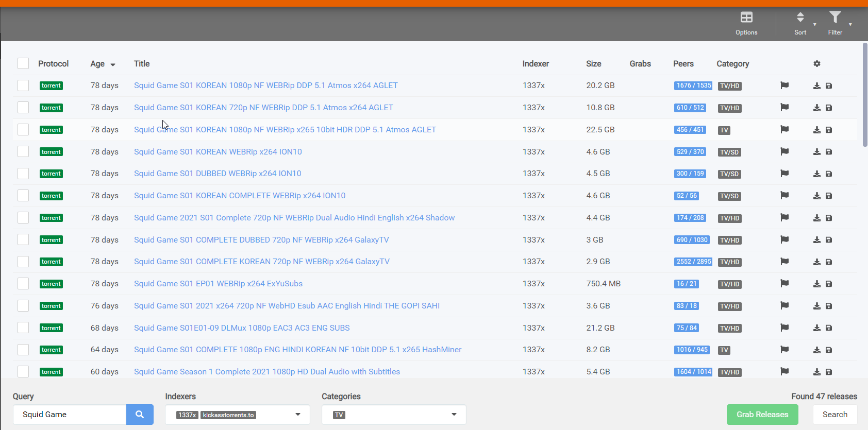Check the box for HashMiner x265 row
The height and width of the screenshot is (430, 868).
(x=23, y=350)
